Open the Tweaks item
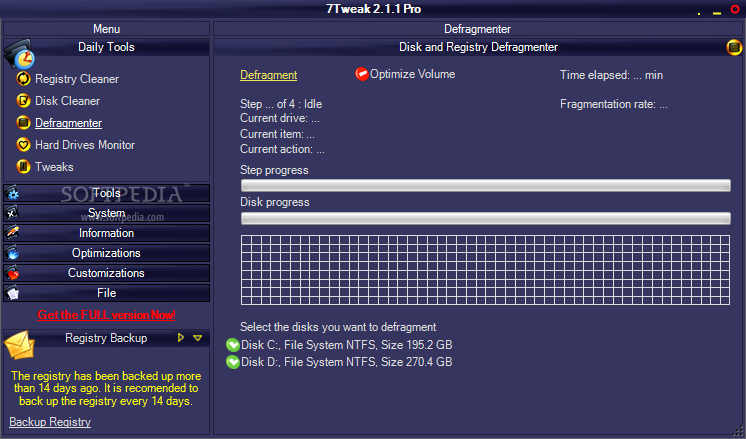This screenshot has width=746, height=439. click(54, 167)
